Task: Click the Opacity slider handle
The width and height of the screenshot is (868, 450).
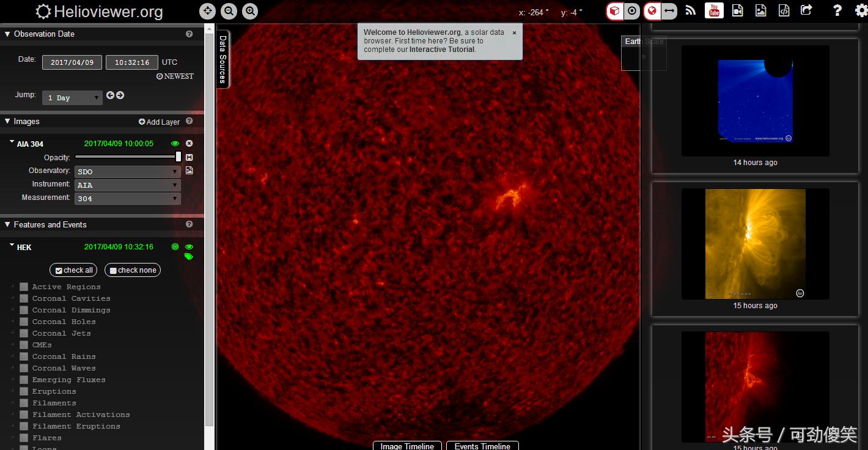Action: (x=178, y=157)
